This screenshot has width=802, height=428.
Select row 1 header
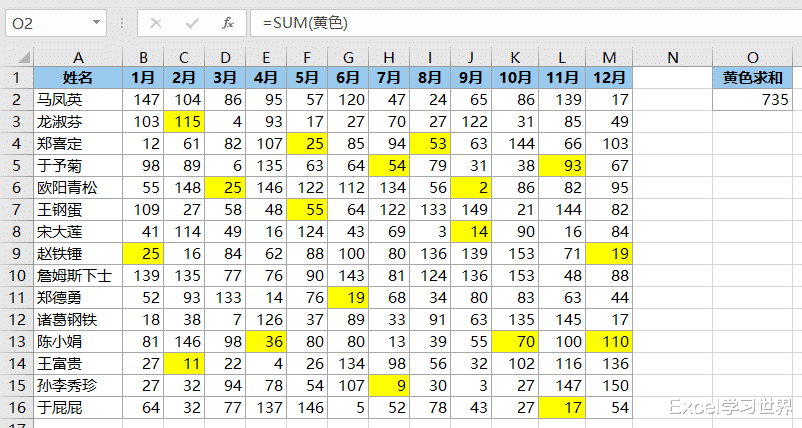tap(17, 78)
